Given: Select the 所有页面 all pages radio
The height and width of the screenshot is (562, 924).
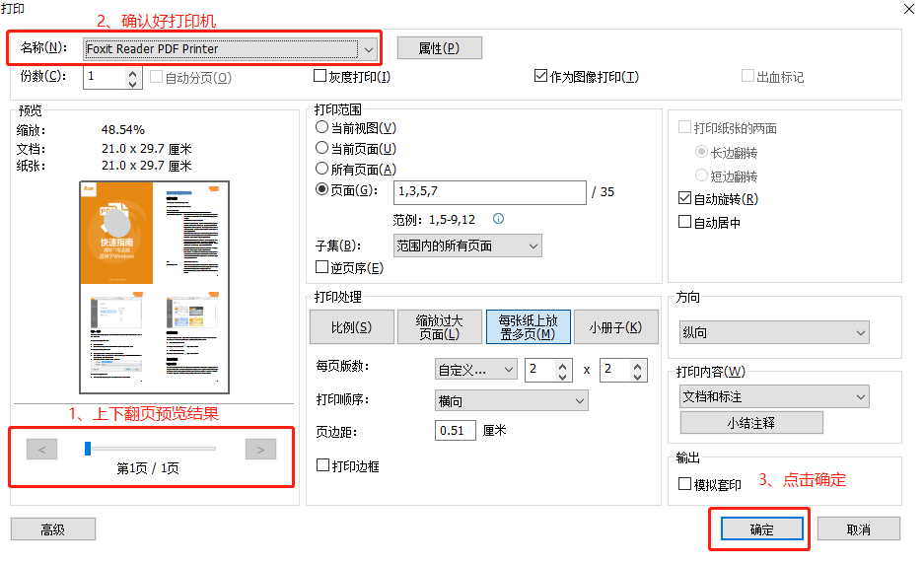Looking at the screenshot, I should 321,169.
